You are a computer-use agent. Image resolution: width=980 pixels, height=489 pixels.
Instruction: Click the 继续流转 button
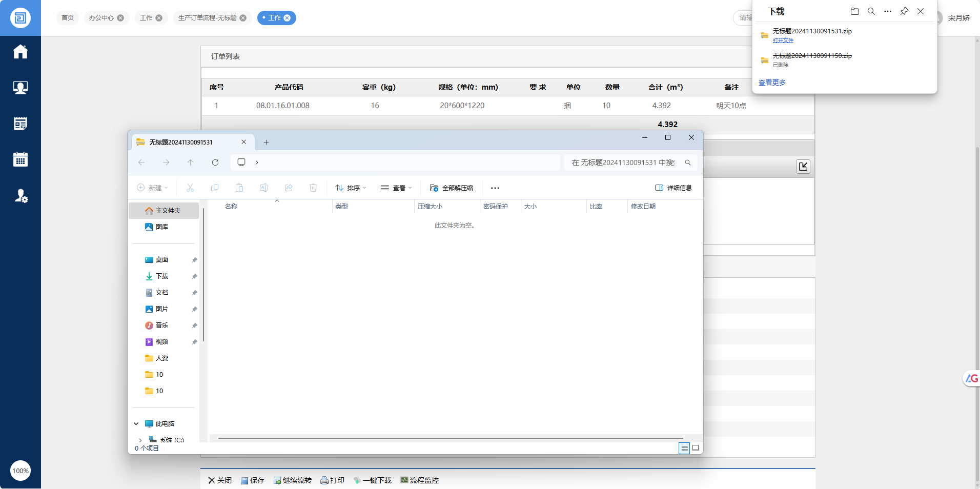[293, 480]
